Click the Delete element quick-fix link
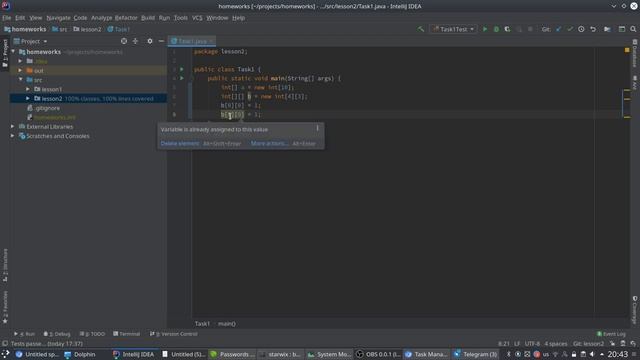 coord(180,144)
